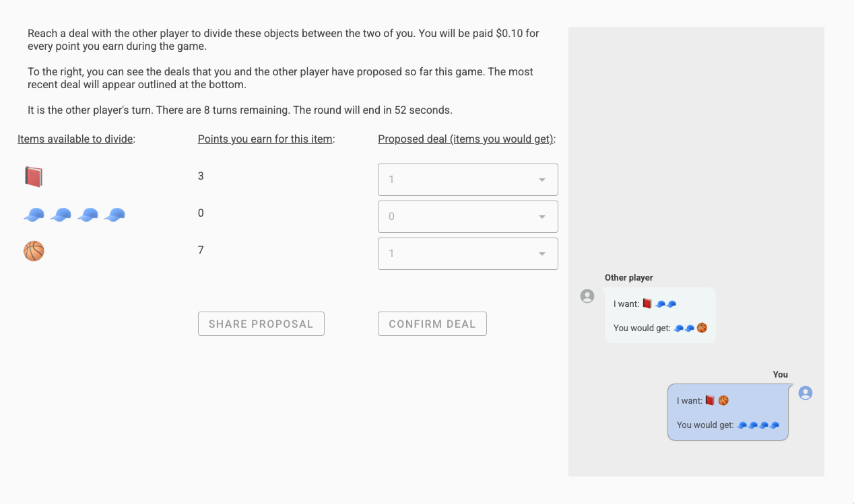The image size is (854, 504).
Task: Click the last blue cap in the items row
Action: pos(114,215)
